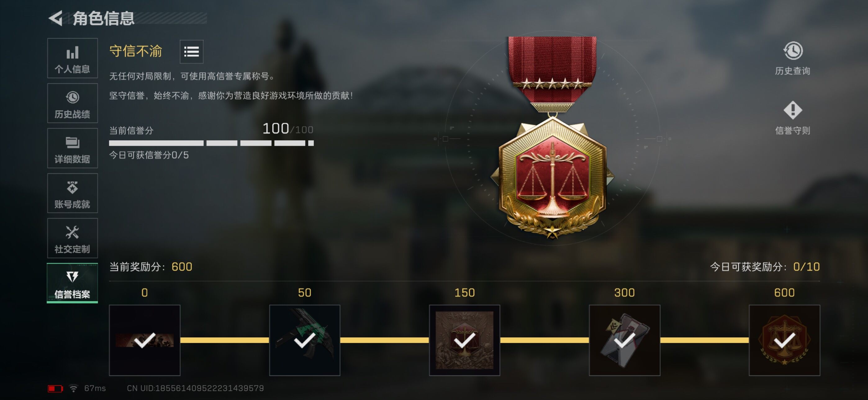Expand the list next to 守信不渝
Viewport: 868px width, 400px height.
point(192,52)
